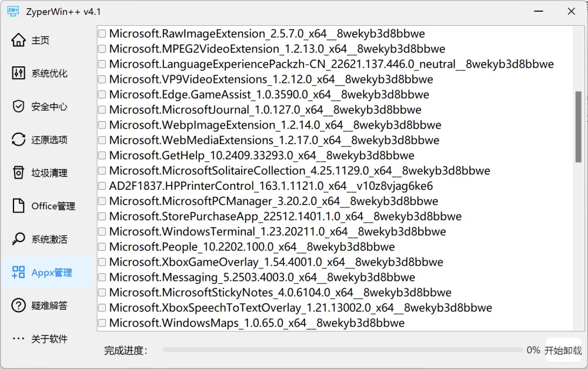Click the system activation key icon
Screen dimensions: 588x369
[x=18, y=239]
